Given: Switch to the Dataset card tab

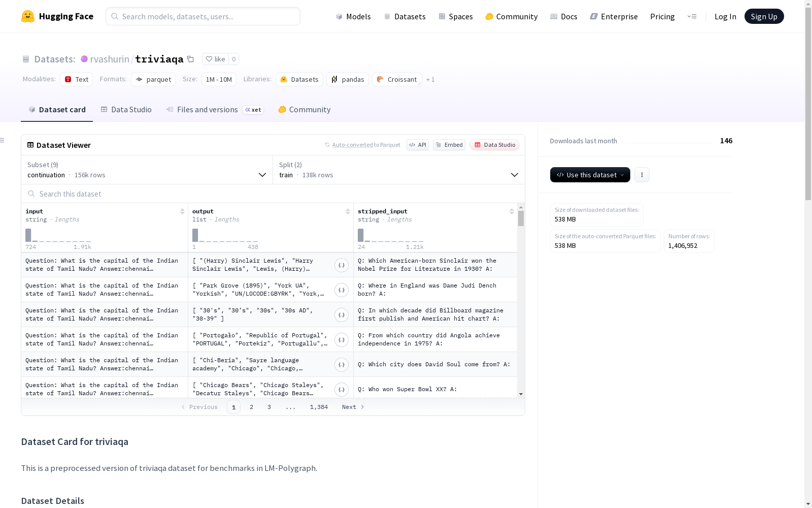Looking at the screenshot, I should [x=57, y=110].
